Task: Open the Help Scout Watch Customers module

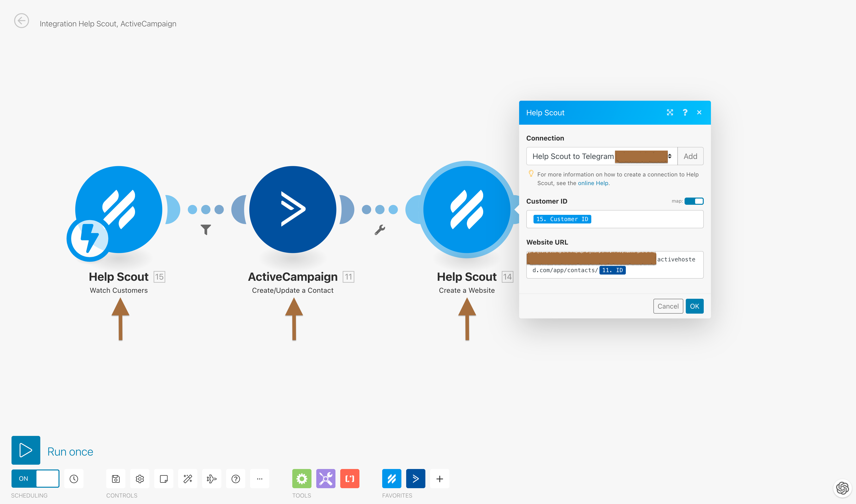Action: (x=118, y=209)
